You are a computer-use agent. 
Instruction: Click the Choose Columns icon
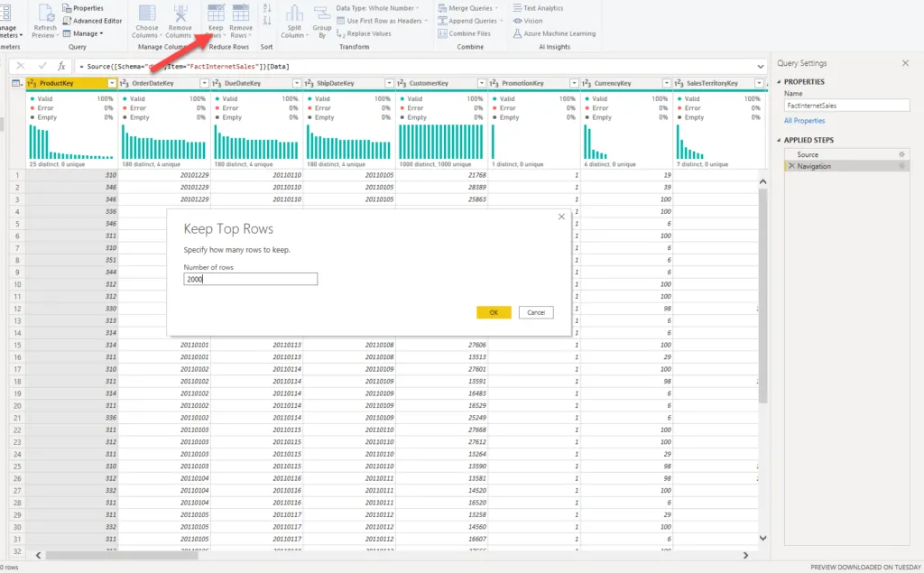point(146,13)
